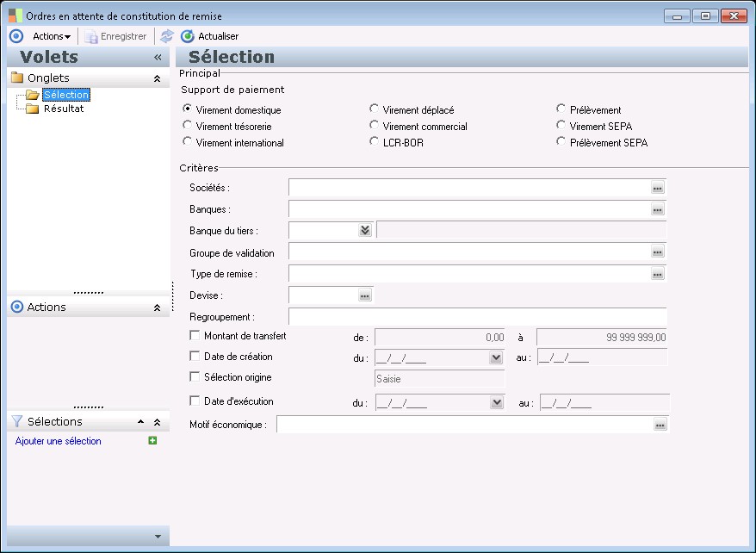
Task: Open the Motif économique browse button
Action: [660, 425]
